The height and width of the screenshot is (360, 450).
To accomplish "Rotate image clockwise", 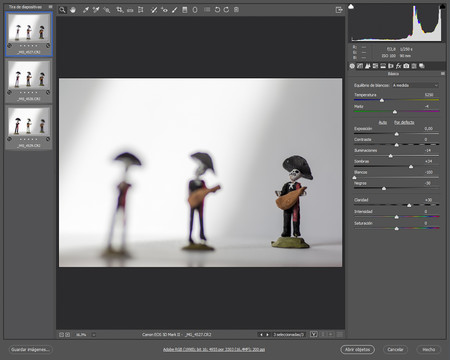I will coord(226,10).
